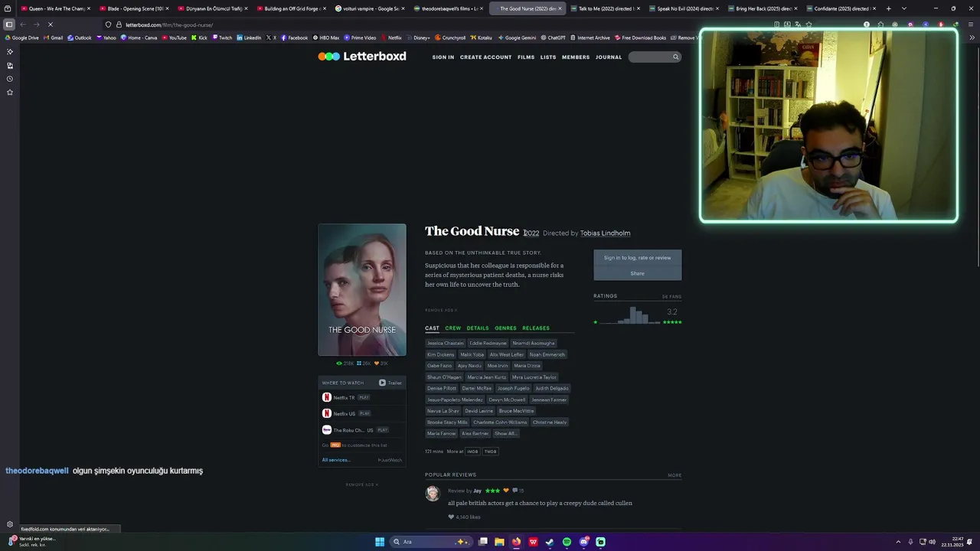The height and width of the screenshot is (551, 980).
Task: Click the Share button
Action: 637,273
